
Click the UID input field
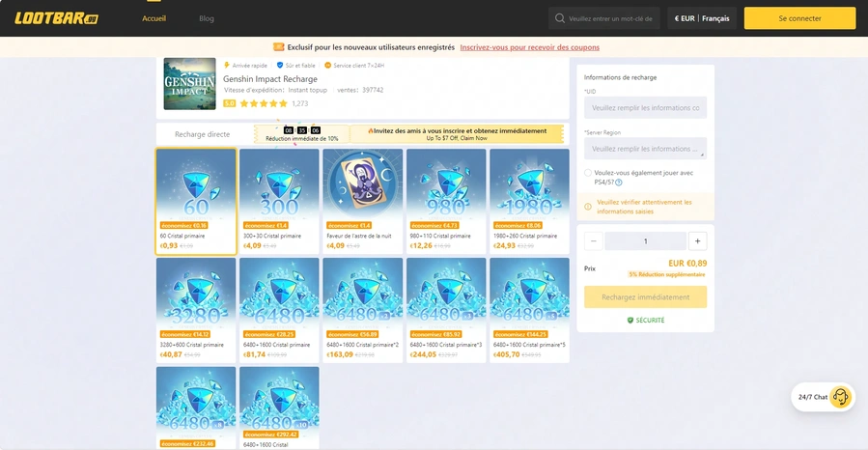[x=645, y=107]
